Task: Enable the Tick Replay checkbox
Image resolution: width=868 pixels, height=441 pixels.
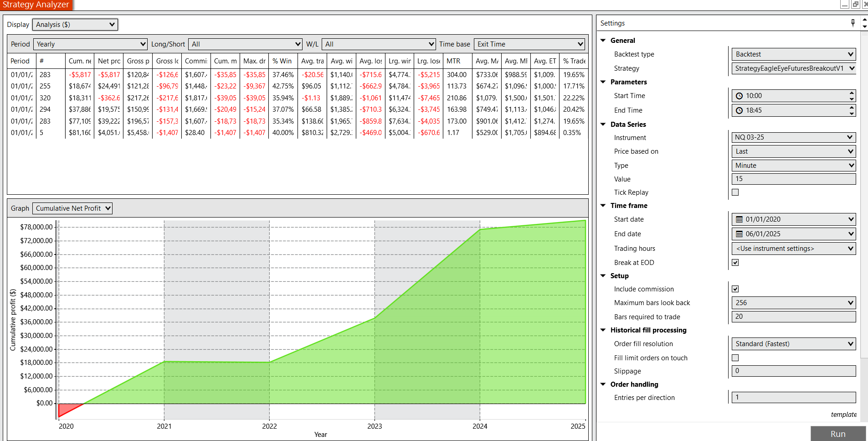Action: tap(735, 192)
